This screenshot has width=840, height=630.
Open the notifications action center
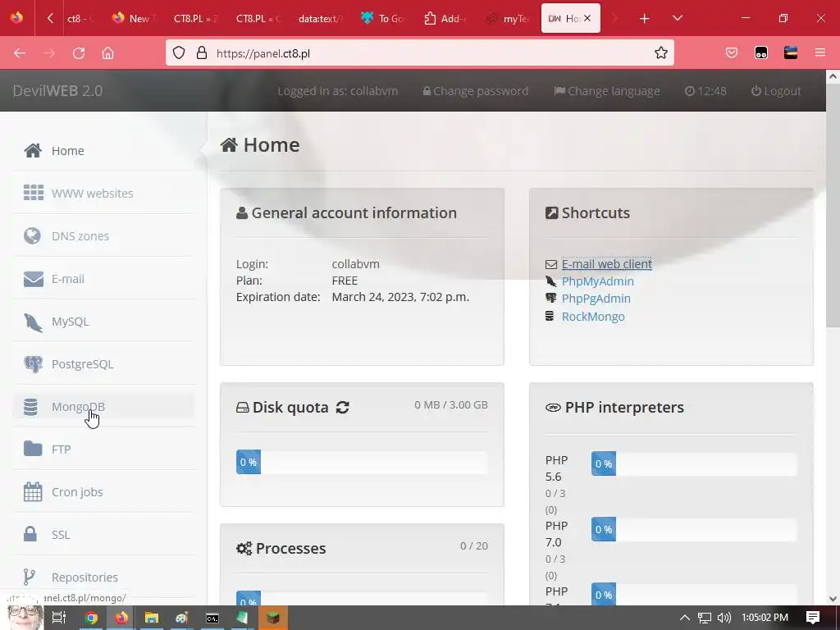tap(813, 618)
